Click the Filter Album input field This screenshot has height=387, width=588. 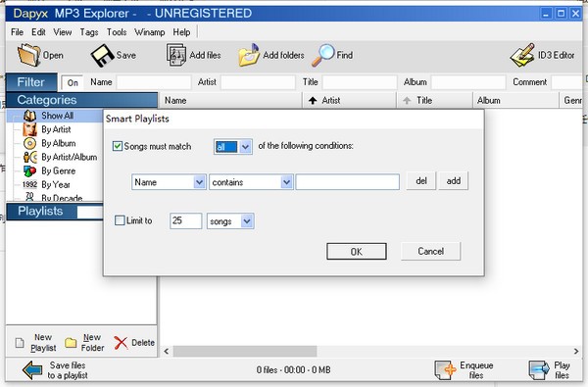click(x=468, y=82)
